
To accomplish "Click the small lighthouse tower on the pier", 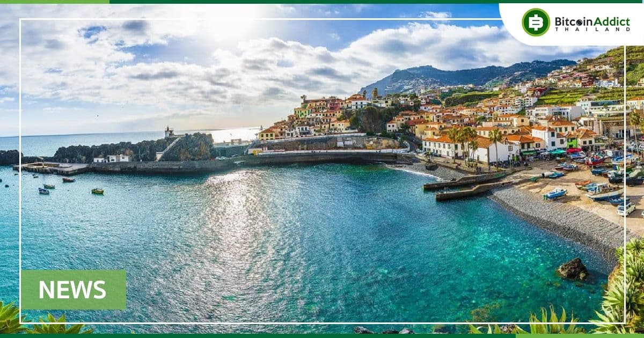I will point(169,132).
